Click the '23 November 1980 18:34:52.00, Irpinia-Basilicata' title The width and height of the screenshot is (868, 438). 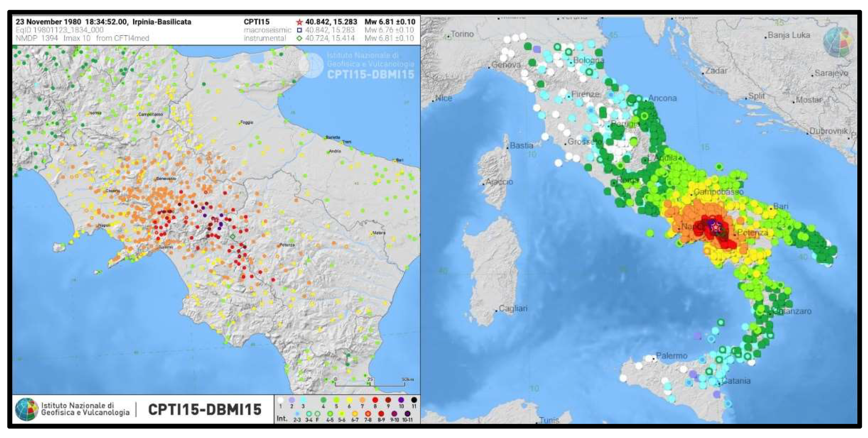coord(103,22)
